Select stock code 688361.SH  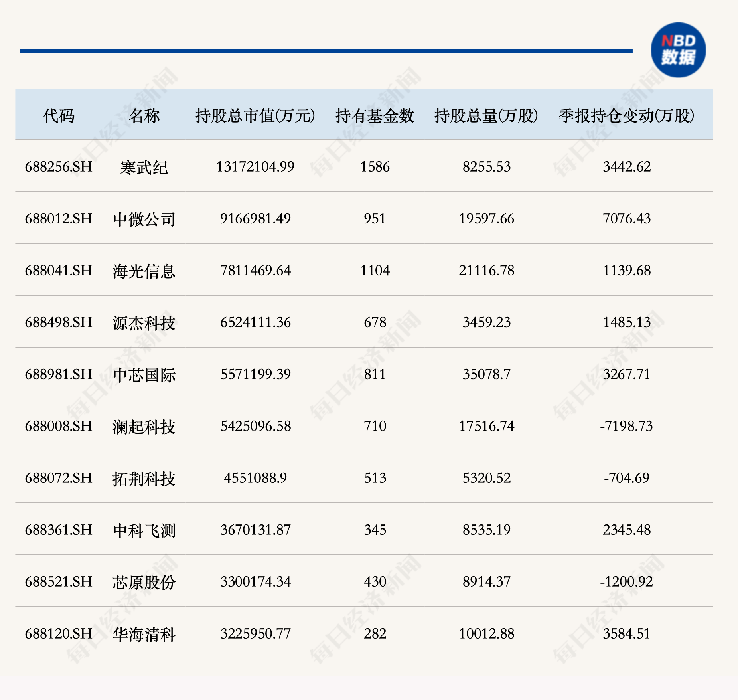coord(59,530)
